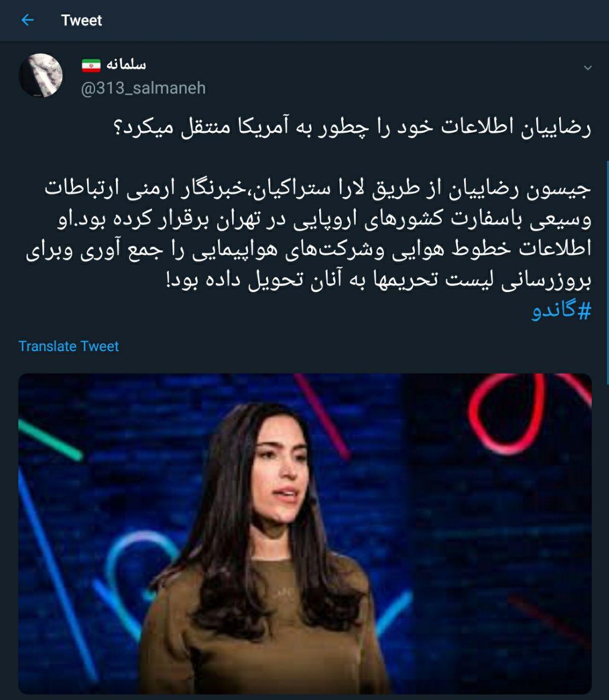Open the سلمانه profile picture
Viewport: 609px width, 700px height.
click(40, 75)
